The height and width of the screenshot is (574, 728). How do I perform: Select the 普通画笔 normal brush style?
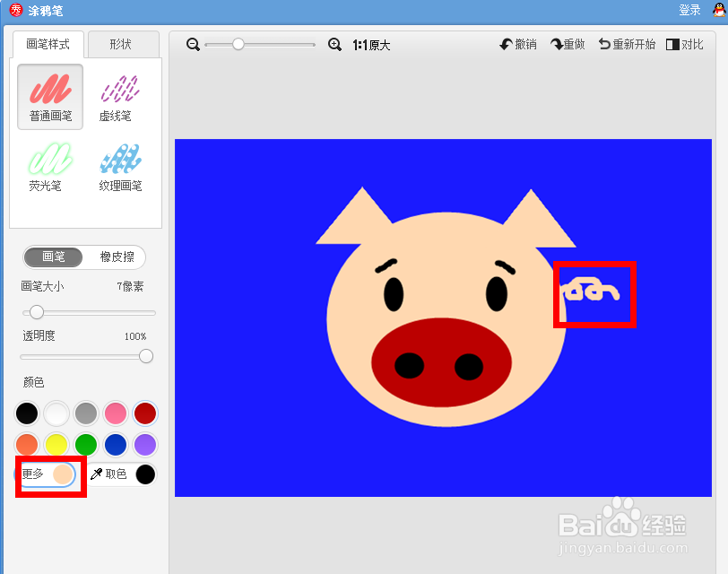click(x=50, y=97)
